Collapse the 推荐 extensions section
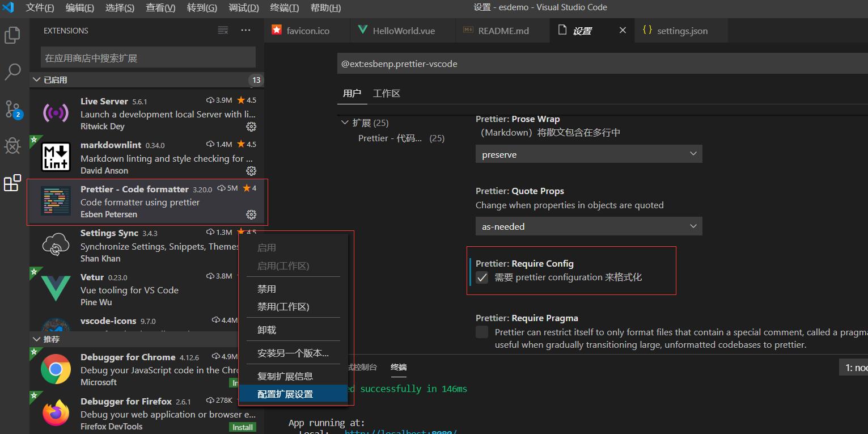The image size is (868, 434). pyautogui.click(x=37, y=339)
